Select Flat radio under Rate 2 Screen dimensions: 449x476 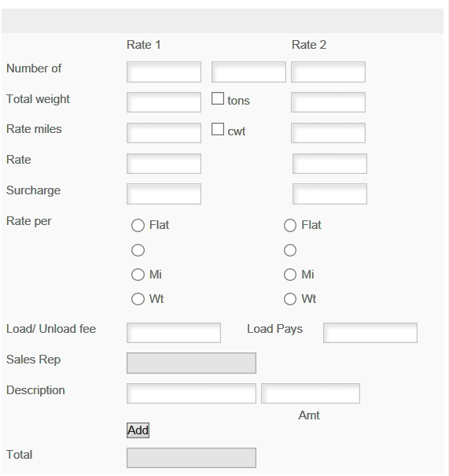(290, 226)
